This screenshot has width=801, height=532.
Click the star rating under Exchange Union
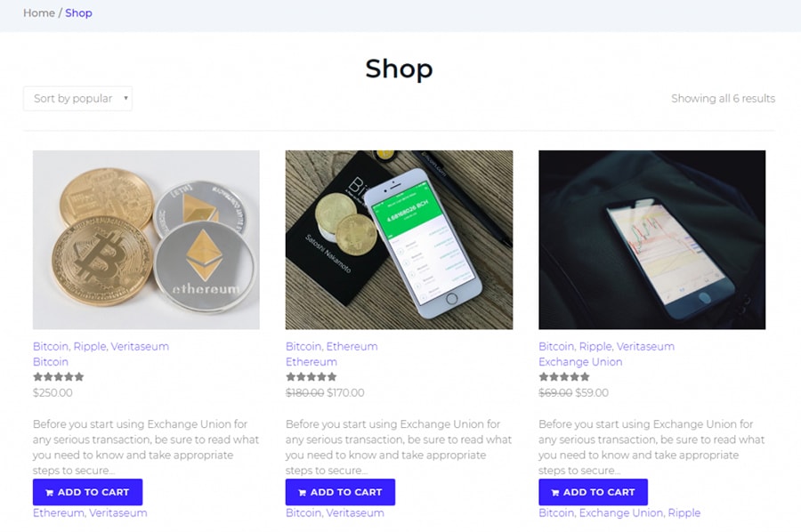pyautogui.click(x=564, y=377)
